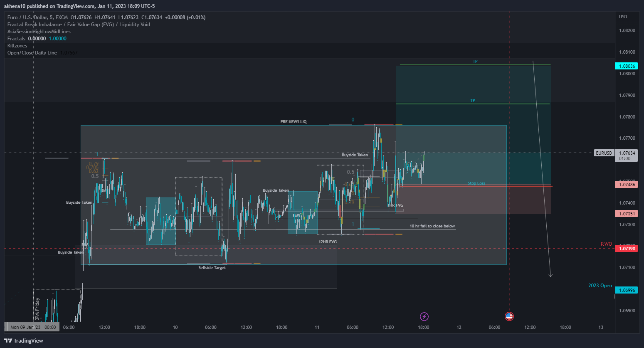
Task: Click the Fractals value 1.00000
Action: tap(58, 39)
